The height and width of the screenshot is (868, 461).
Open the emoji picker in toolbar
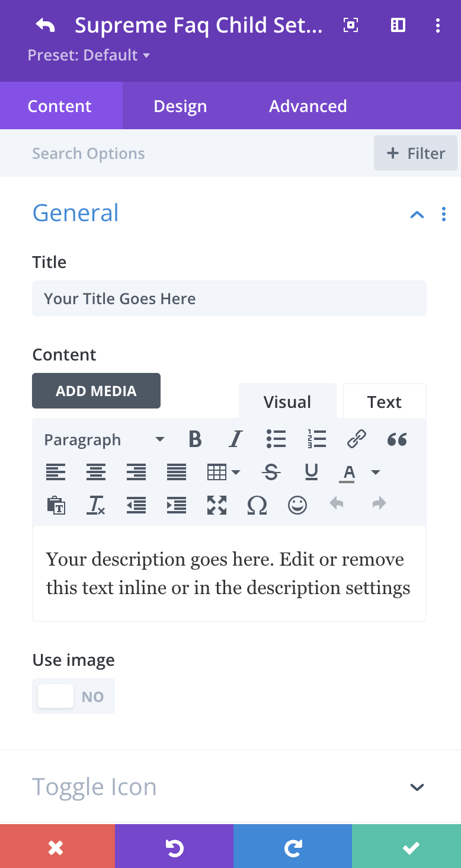[x=297, y=505]
